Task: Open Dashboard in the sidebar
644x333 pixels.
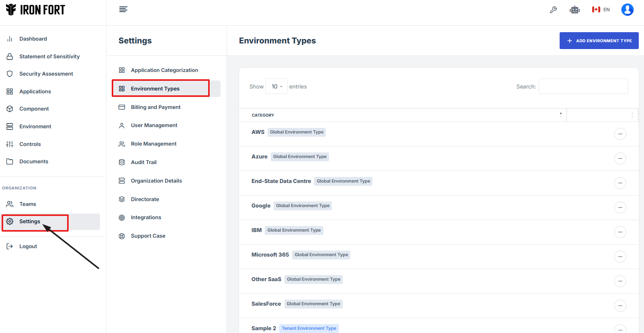Action: click(33, 39)
